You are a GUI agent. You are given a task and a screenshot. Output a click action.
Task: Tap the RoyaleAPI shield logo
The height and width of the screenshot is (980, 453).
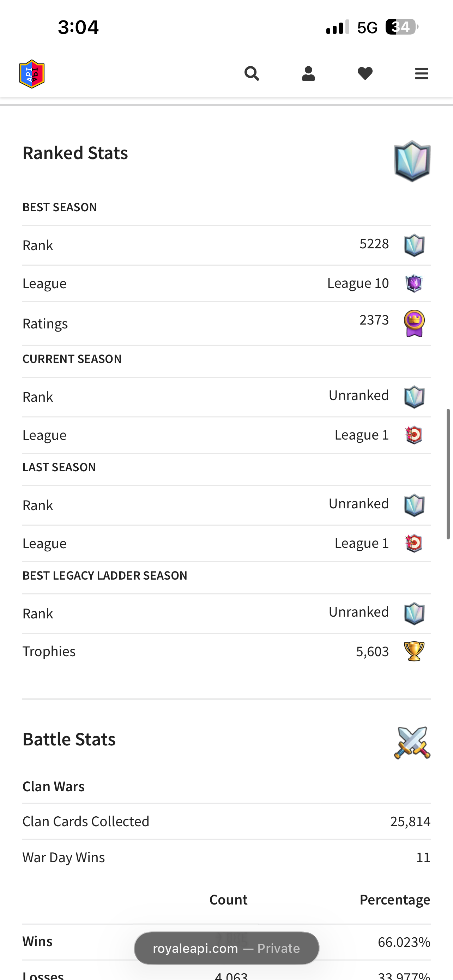tap(32, 74)
